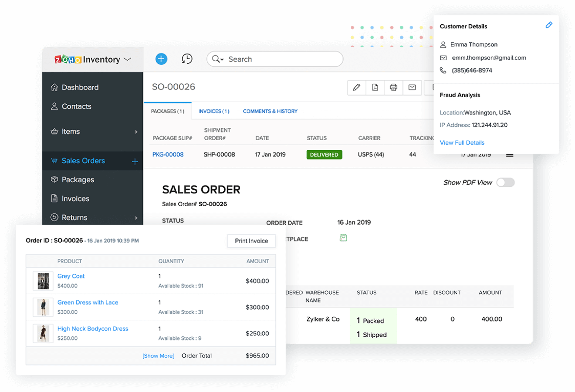
Task: Click the print icon in the toolbar
Action: [394, 88]
